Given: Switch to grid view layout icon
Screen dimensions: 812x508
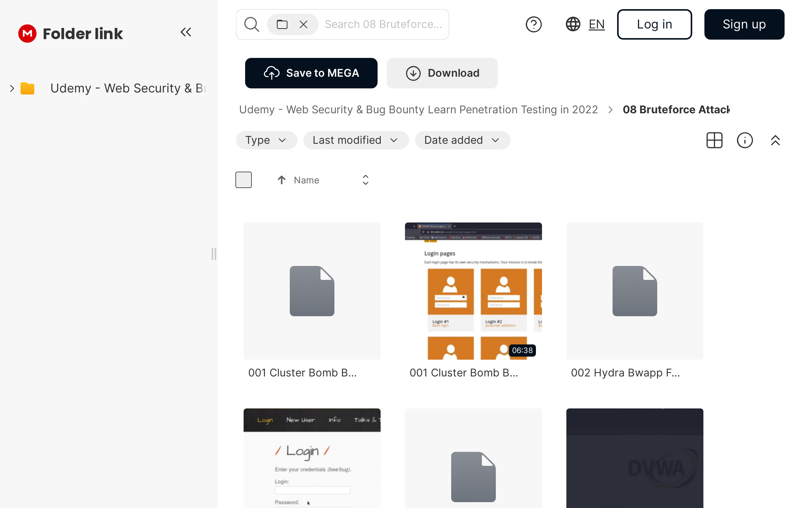Looking at the screenshot, I should [x=714, y=140].
